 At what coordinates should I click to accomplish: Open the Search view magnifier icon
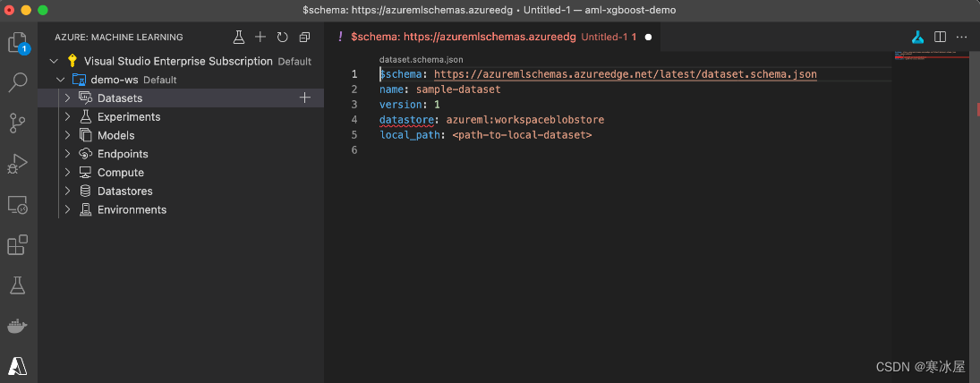[18, 82]
